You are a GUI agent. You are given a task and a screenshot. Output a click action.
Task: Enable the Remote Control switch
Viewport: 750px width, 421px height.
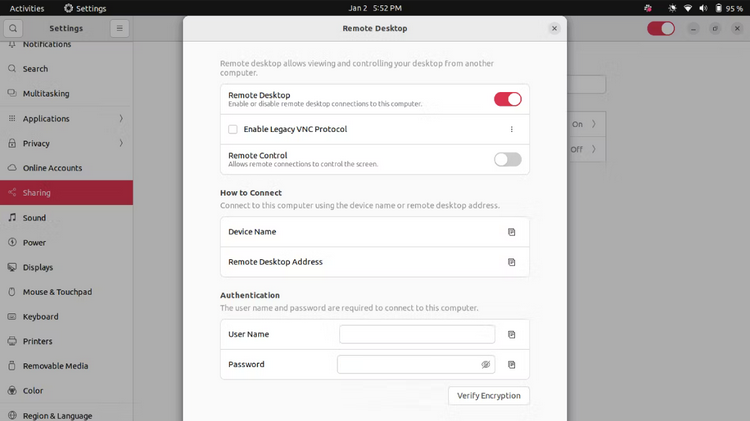point(507,159)
